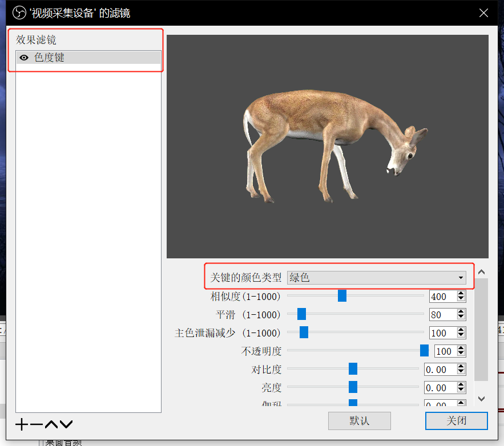Move filter down with down arrow icon
504x446 pixels.
click(x=66, y=424)
